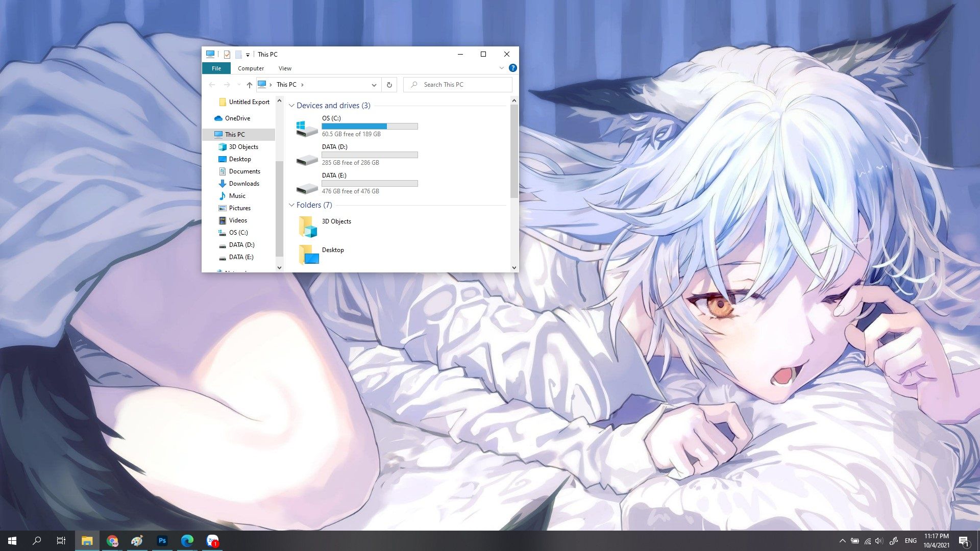
Task: Open taskbar Search magnifier
Action: pos(37,541)
